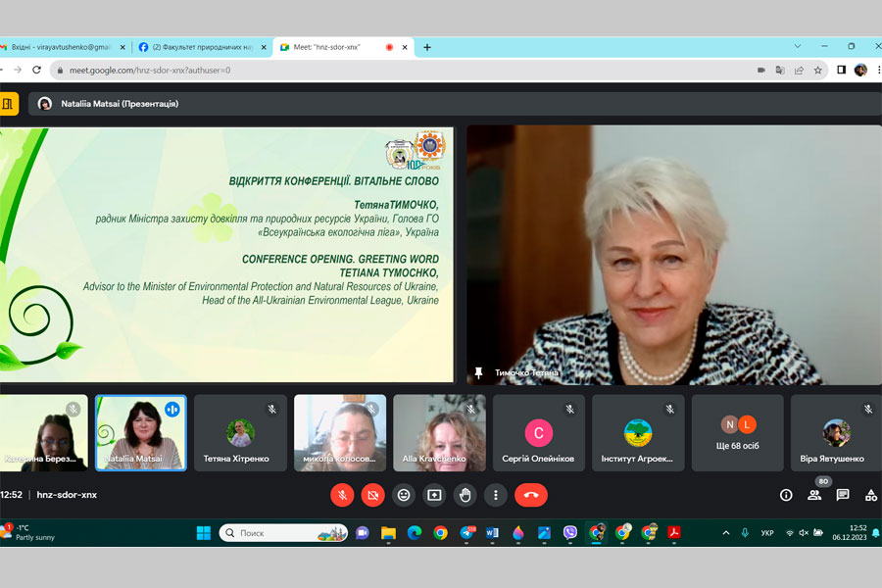
Task: Open the Activities shapes icon
Action: [x=871, y=495]
